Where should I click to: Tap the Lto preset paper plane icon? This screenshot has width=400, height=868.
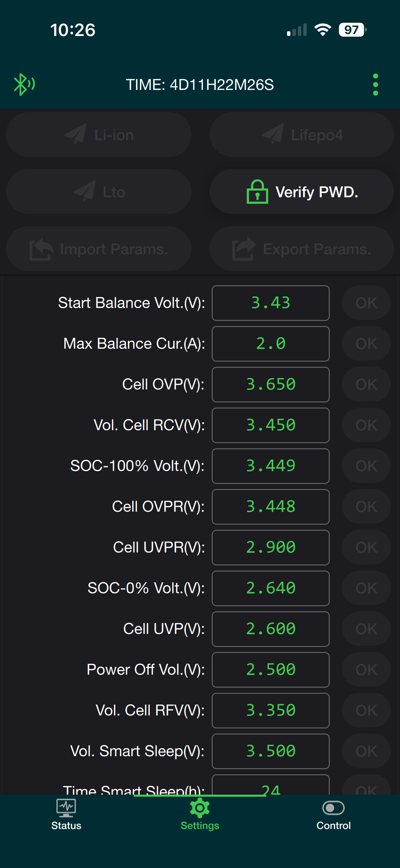coord(84,192)
